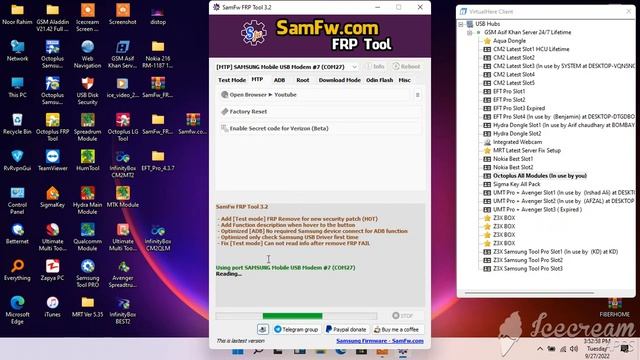Launch Spreadrum Module shortcut
The width and height of the screenshot is (640, 360).
pos(87,127)
